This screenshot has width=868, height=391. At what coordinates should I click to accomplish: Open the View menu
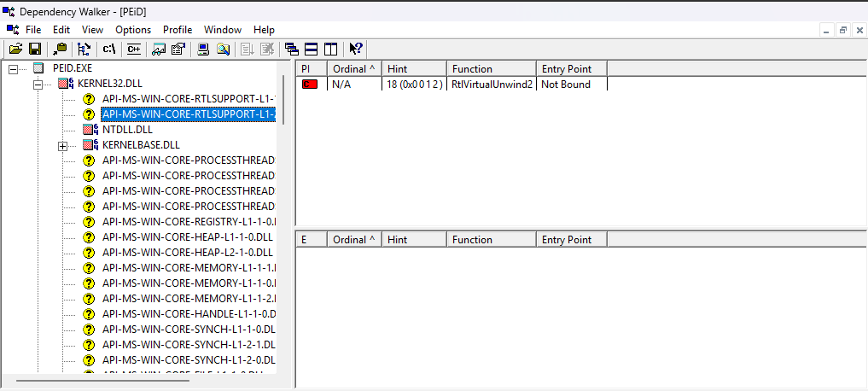pos(92,29)
